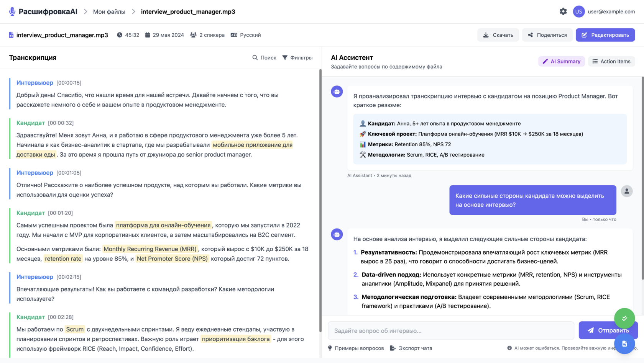Click the second AI assistant bot avatar
The height and width of the screenshot is (363, 644).
click(x=337, y=234)
